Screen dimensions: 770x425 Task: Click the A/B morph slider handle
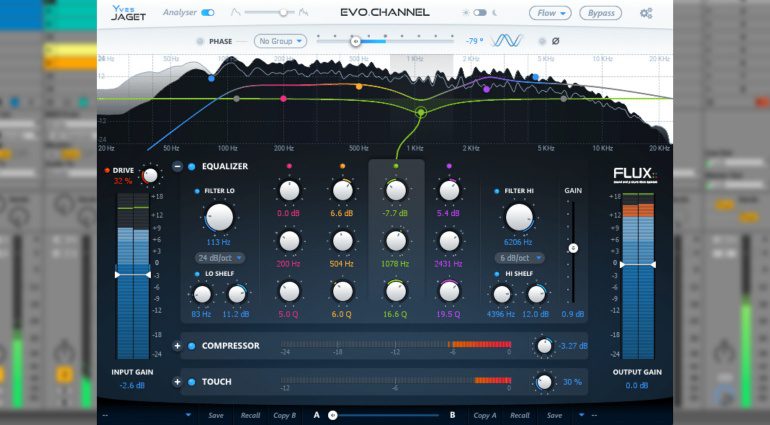pos(333,414)
